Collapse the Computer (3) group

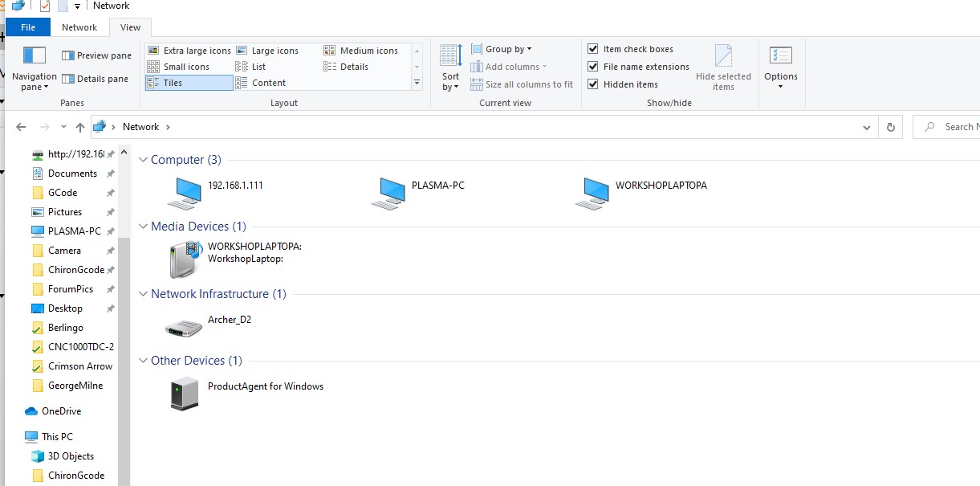tap(144, 160)
